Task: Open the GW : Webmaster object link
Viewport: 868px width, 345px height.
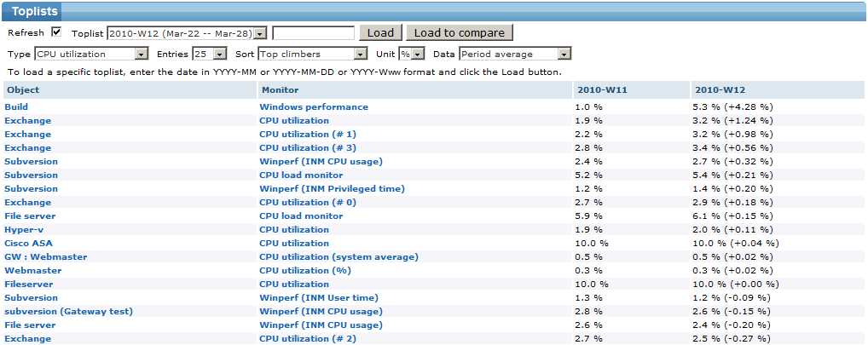Action: 46,257
